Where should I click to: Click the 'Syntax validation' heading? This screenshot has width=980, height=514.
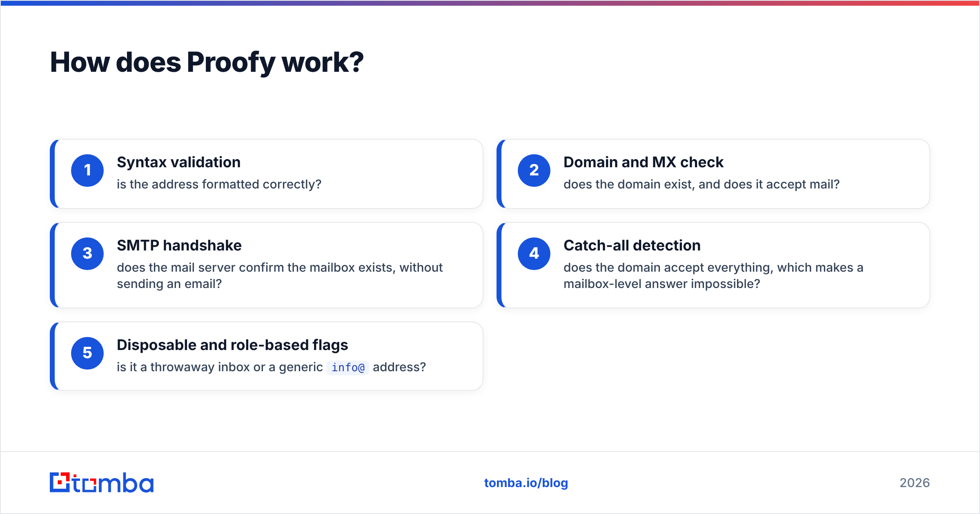tap(179, 162)
